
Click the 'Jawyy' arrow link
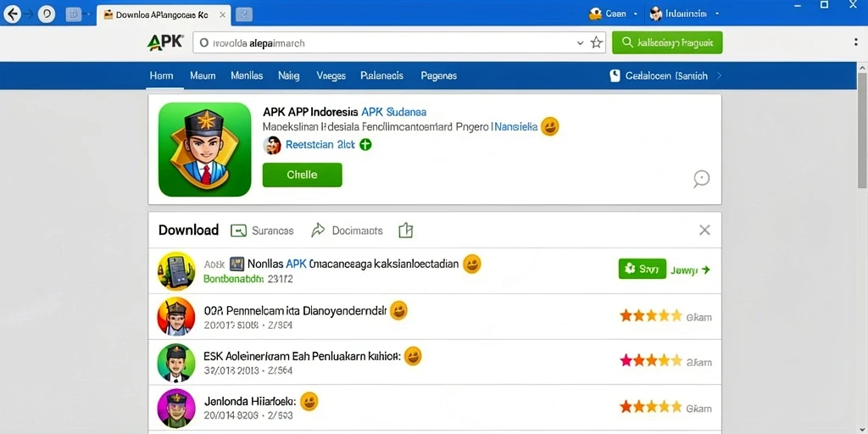690,270
